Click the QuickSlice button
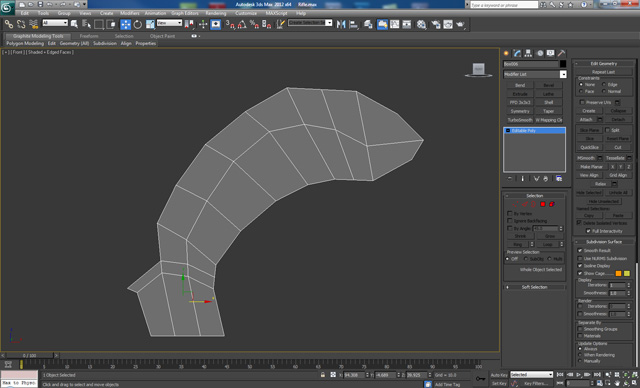This screenshot has height=388, width=640. tap(589, 147)
